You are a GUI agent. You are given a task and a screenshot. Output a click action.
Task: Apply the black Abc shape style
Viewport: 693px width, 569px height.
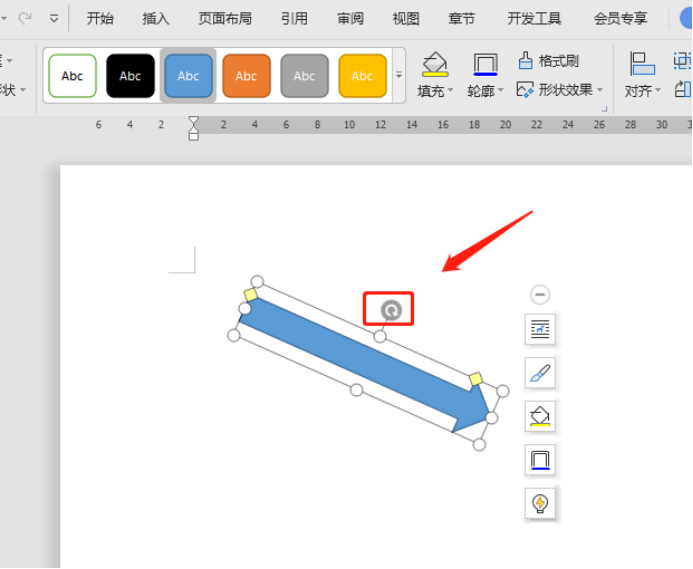click(x=130, y=76)
